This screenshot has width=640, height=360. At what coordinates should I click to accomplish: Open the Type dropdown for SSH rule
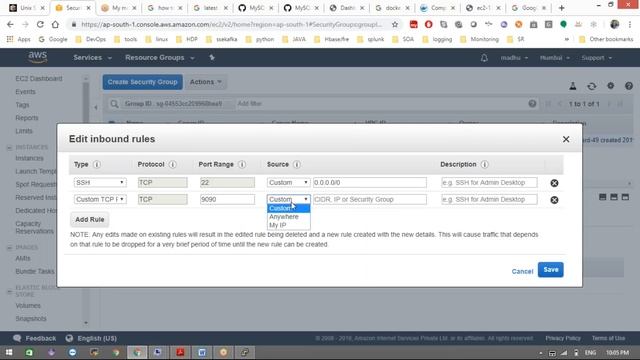pyautogui.click(x=100, y=182)
